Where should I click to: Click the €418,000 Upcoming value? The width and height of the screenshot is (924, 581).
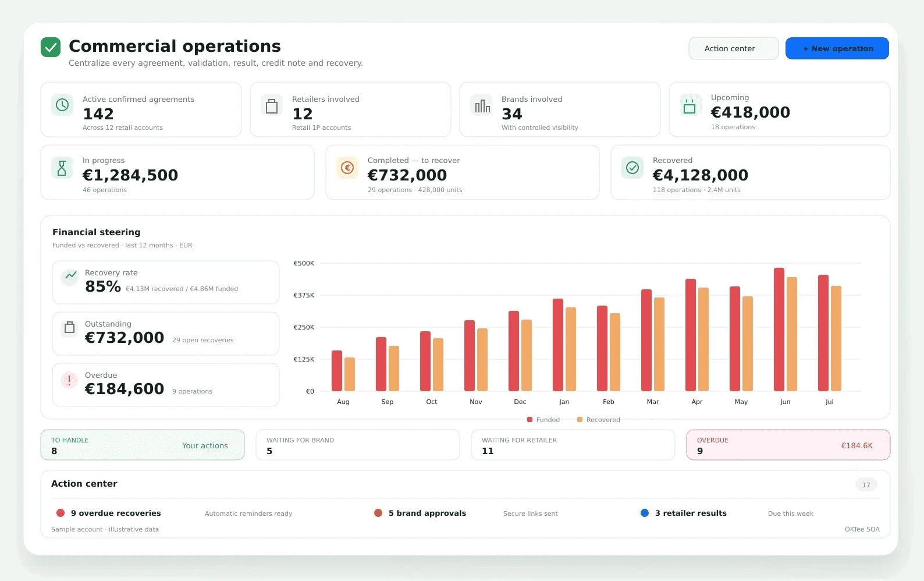click(751, 112)
